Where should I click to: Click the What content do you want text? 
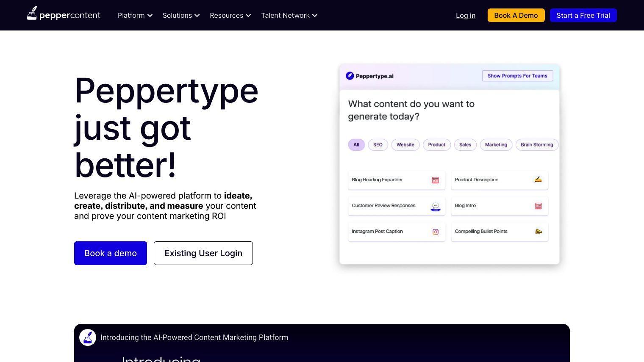[411, 110]
